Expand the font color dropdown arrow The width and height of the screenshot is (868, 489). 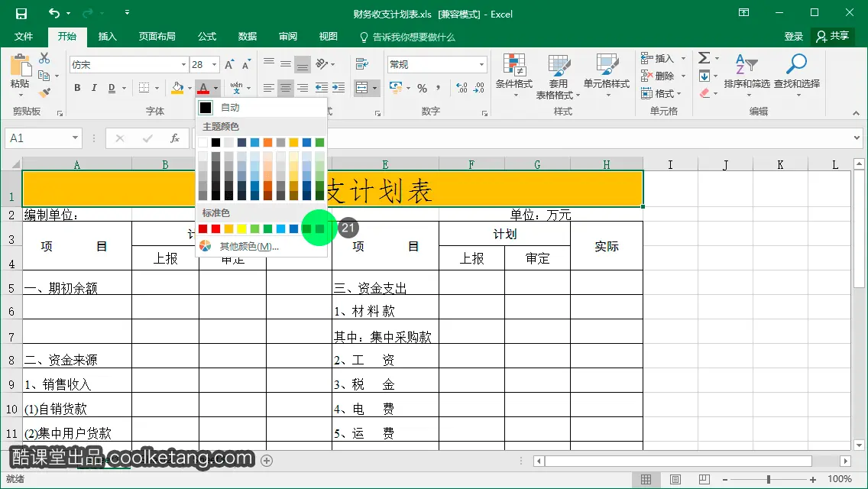(x=216, y=88)
